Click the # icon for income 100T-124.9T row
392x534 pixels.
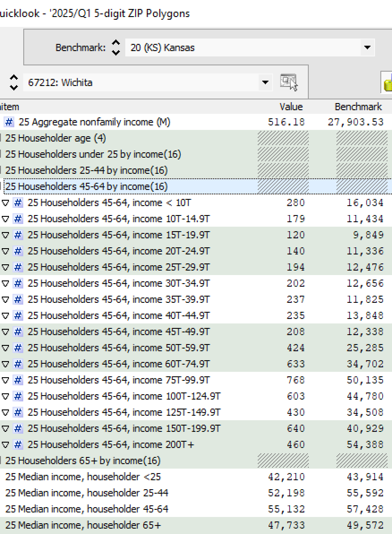(18, 396)
